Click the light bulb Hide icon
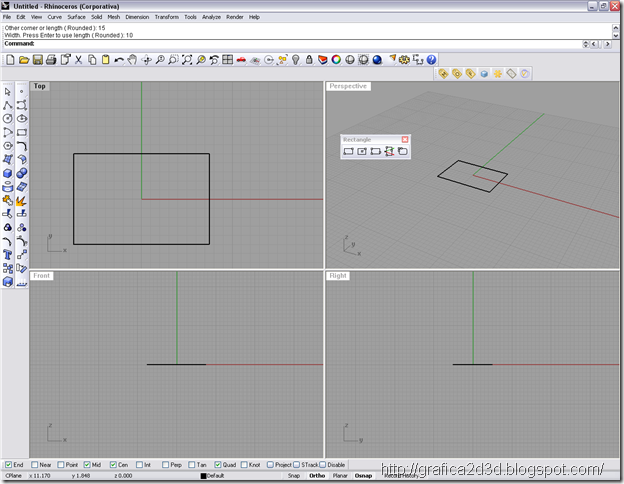The height and width of the screenshot is (484, 624). click(296, 60)
